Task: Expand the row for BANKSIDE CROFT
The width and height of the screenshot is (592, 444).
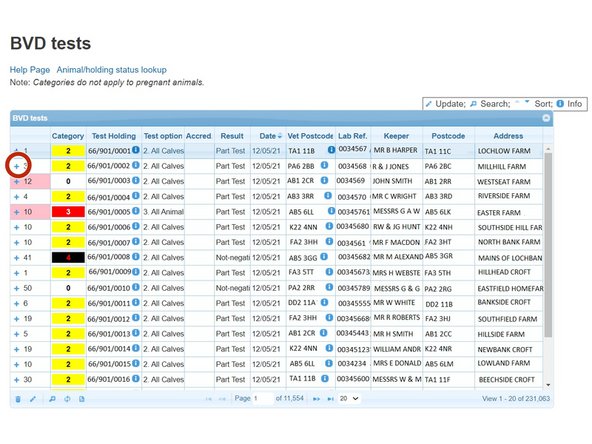Action: [x=17, y=304]
